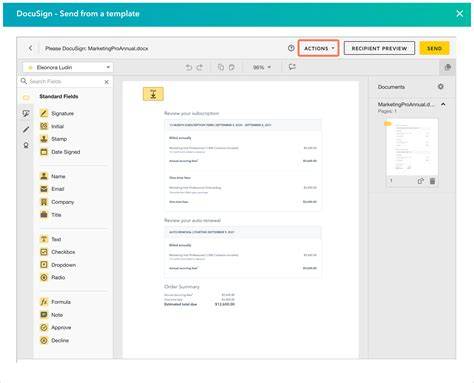Click the redo arrow in the toolbar
This screenshot has width=474, height=383.
coord(200,67)
